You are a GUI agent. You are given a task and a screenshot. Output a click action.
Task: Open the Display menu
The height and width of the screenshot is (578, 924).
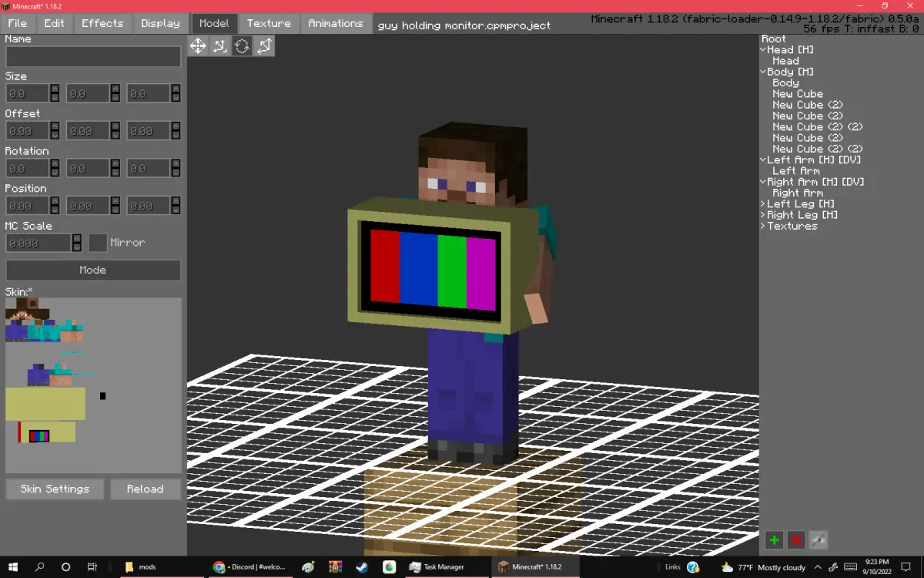point(160,23)
